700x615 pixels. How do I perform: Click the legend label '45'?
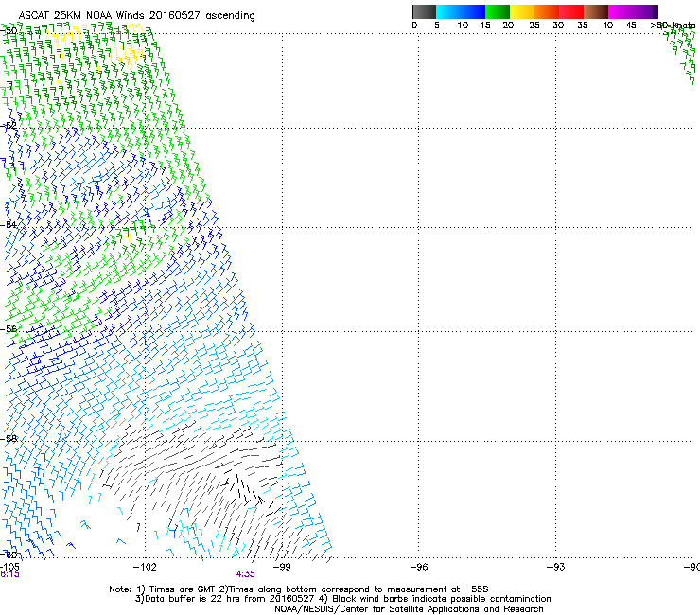point(631,26)
